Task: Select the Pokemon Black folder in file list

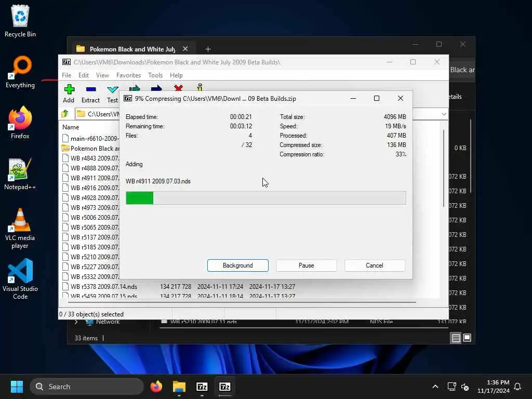Action: coord(90,148)
